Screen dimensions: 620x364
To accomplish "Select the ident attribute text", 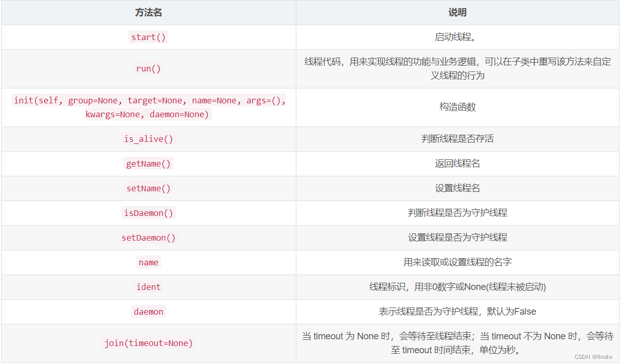I will (x=148, y=287).
